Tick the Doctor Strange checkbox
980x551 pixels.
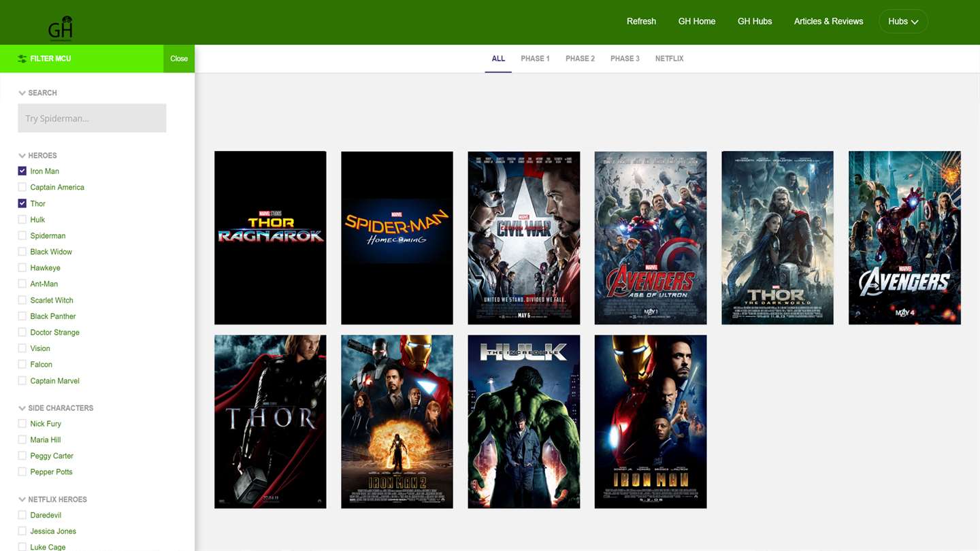pos(22,332)
